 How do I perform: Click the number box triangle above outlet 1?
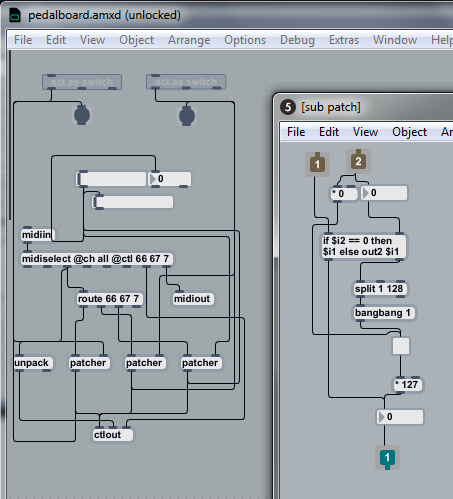point(382,417)
